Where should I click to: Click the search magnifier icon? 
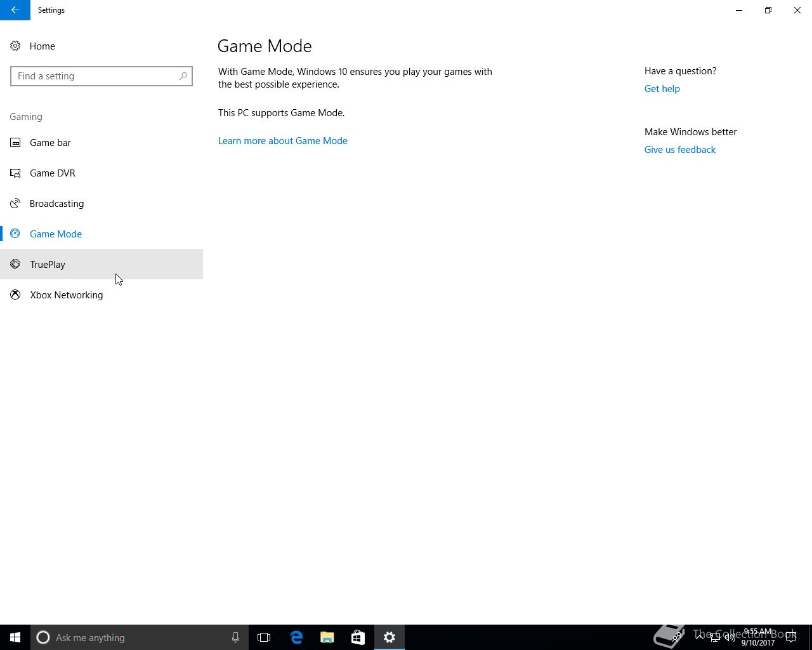click(183, 76)
